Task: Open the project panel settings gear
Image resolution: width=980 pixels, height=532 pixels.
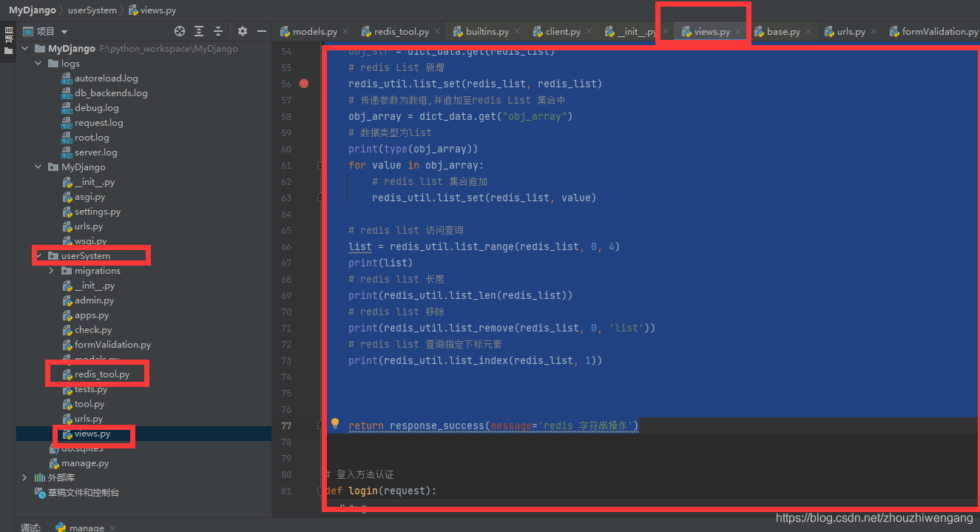Action: [x=243, y=31]
